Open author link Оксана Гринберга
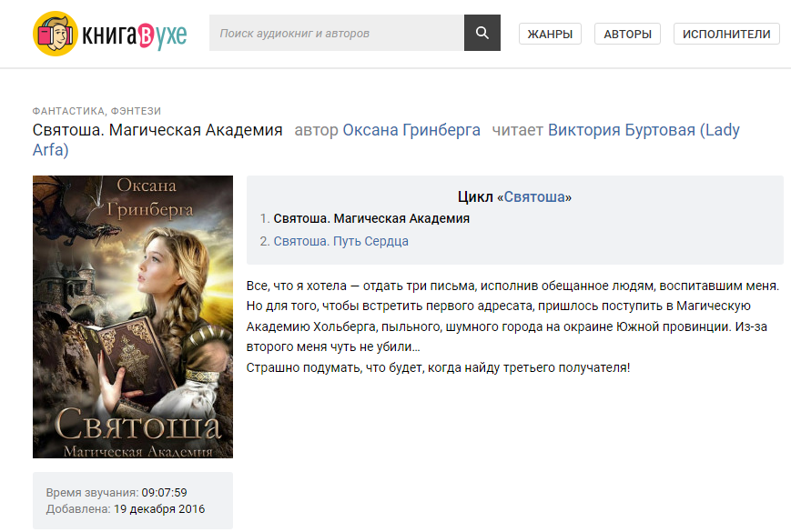 tap(411, 130)
